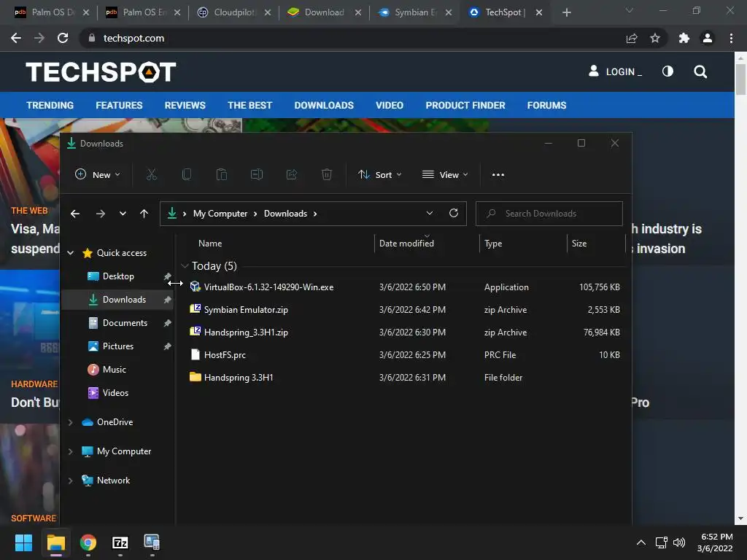Go up one folder level in Explorer
747x560 pixels.
(144, 214)
